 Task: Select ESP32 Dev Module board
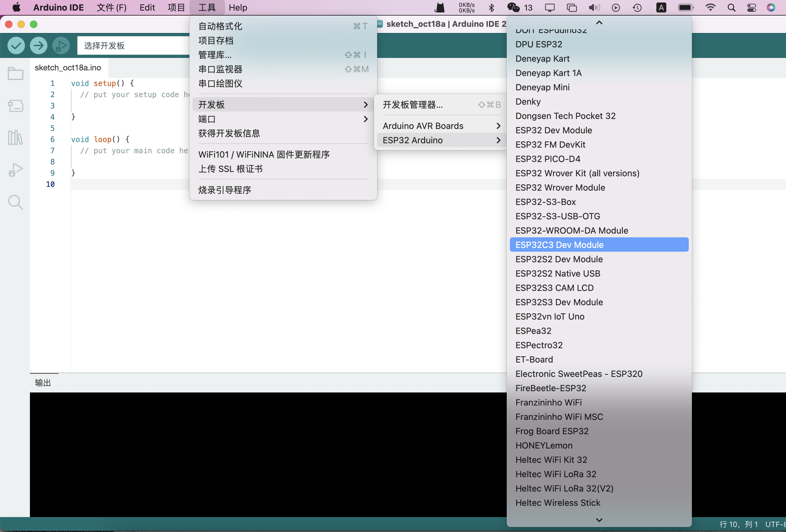click(599, 130)
